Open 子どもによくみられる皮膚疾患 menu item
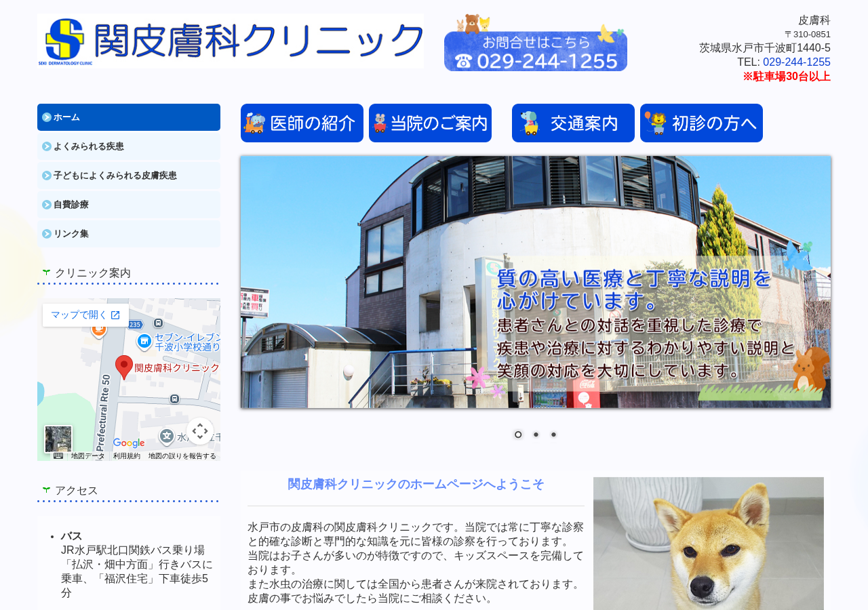Image resolution: width=868 pixels, height=610 pixels. (129, 176)
